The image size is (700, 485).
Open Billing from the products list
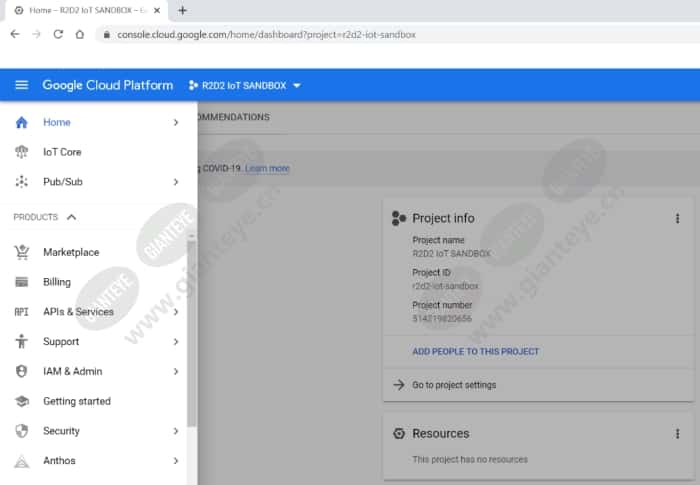pyautogui.click(x=57, y=282)
